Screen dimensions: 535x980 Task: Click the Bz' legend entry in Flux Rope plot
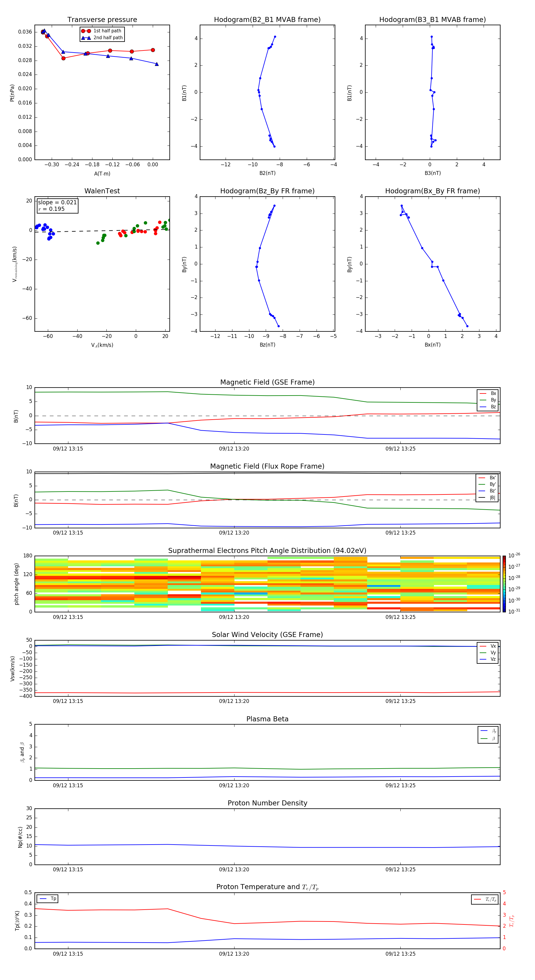tap(487, 491)
